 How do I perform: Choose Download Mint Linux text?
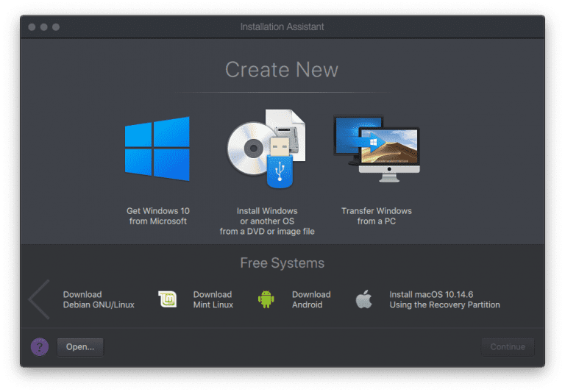(x=213, y=299)
